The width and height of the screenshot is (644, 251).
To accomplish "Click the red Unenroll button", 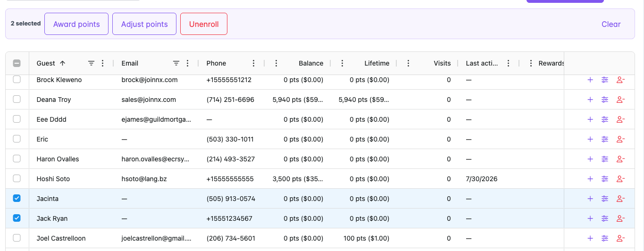I will [x=204, y=24].
